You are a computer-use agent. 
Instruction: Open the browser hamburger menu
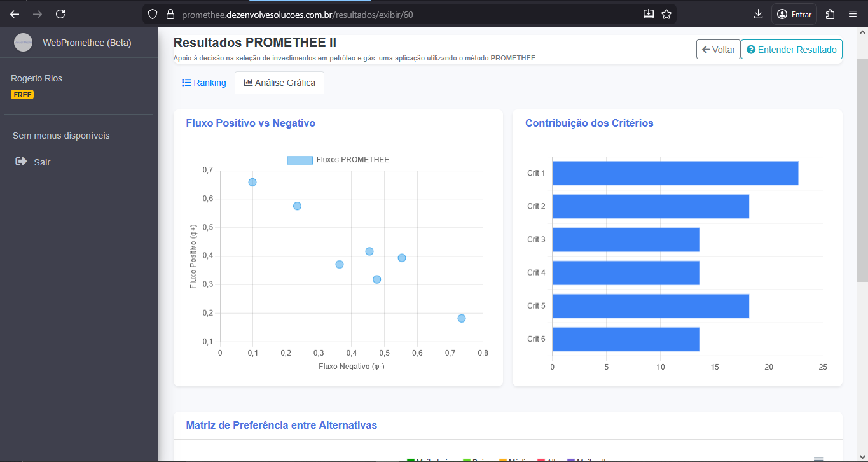(x=853, y=14)
